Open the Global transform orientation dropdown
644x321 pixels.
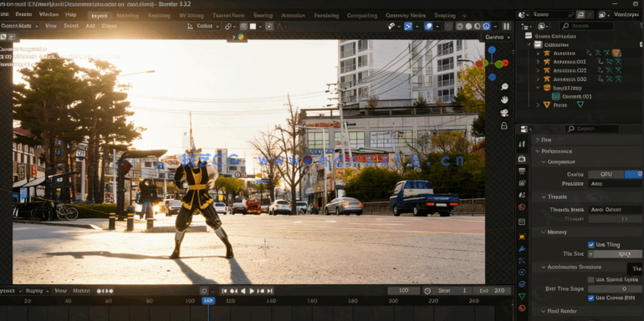point(204,26)
